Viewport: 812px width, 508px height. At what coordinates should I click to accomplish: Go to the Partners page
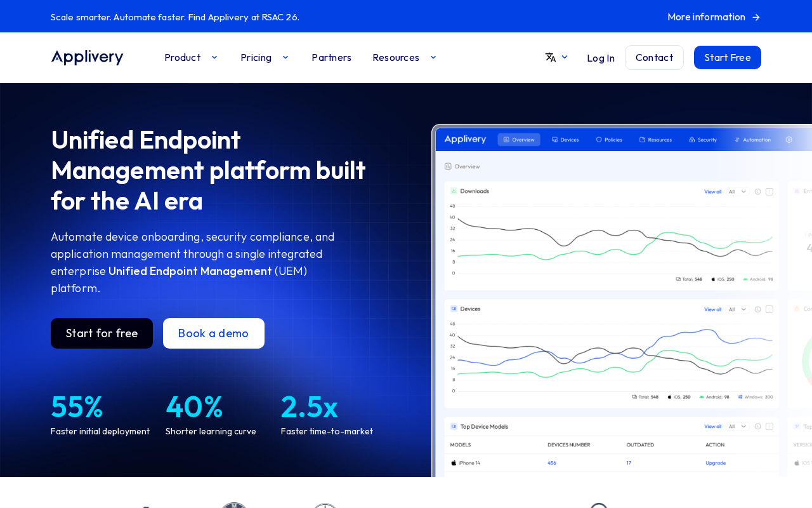tap(331, 58)
